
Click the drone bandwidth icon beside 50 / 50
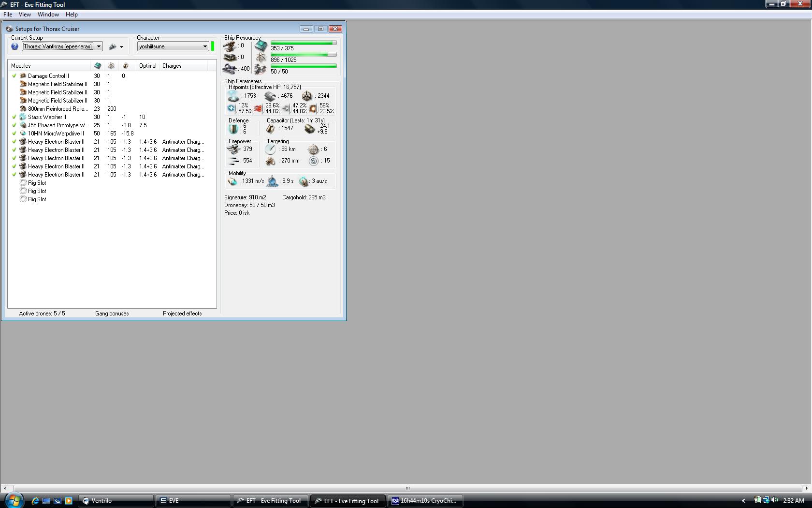click(x=261, y=70)
